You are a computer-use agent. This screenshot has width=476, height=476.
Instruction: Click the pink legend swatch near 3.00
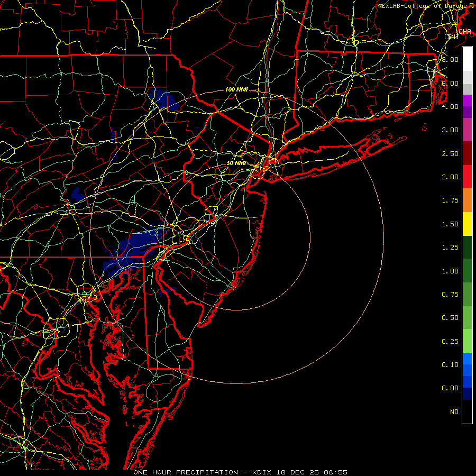click(467, 130)
